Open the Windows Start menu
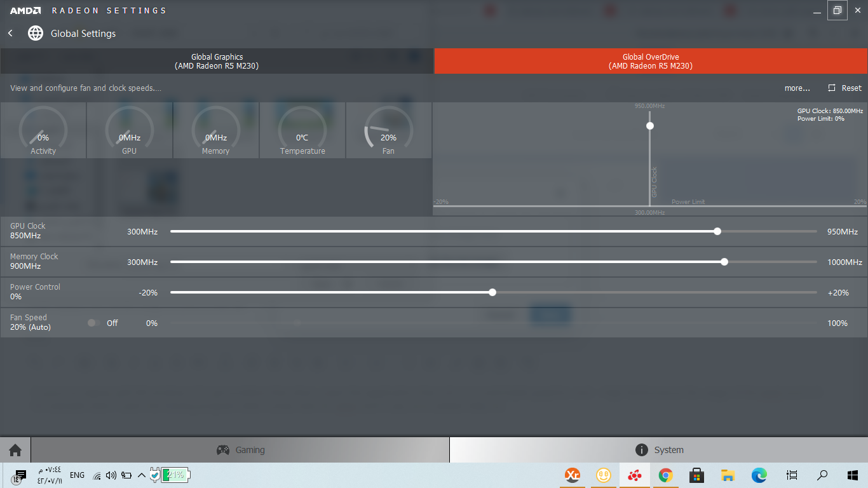Viewport: 868px width, 488px height. point(853,475)
